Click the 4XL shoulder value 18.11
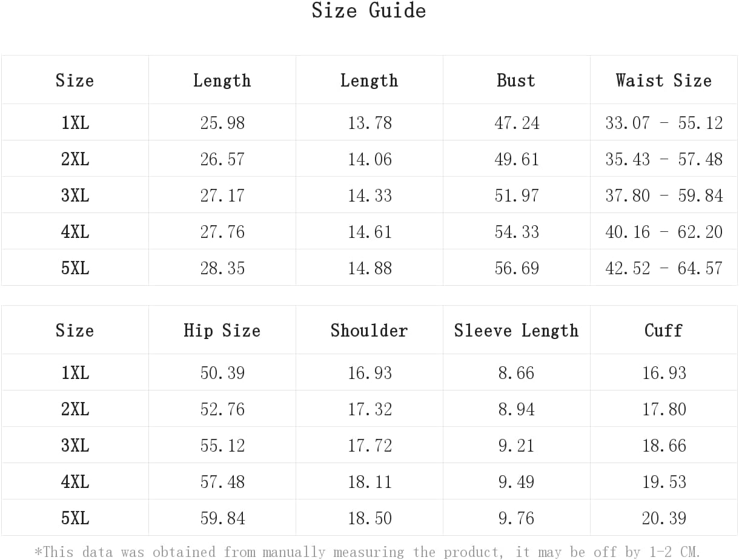 [x=369, y=482]
